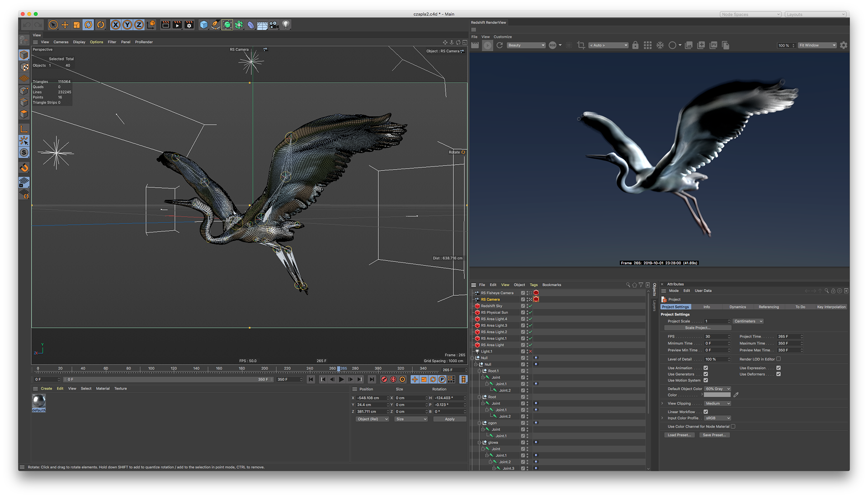868x497 pixels.
Task: Switch to the Dynamics tab
Action: pos(737,307)
